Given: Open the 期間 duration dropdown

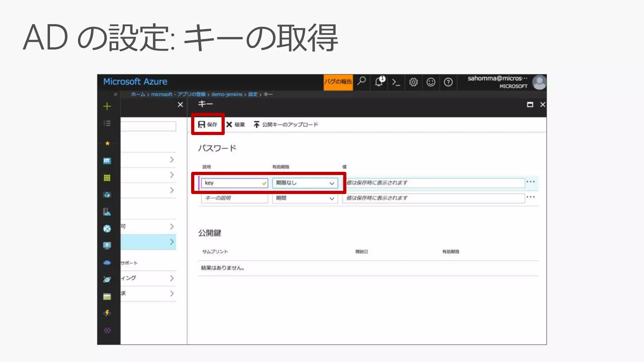Looking at the screenshot, I should pyautogui.click(x=304, y=198).
